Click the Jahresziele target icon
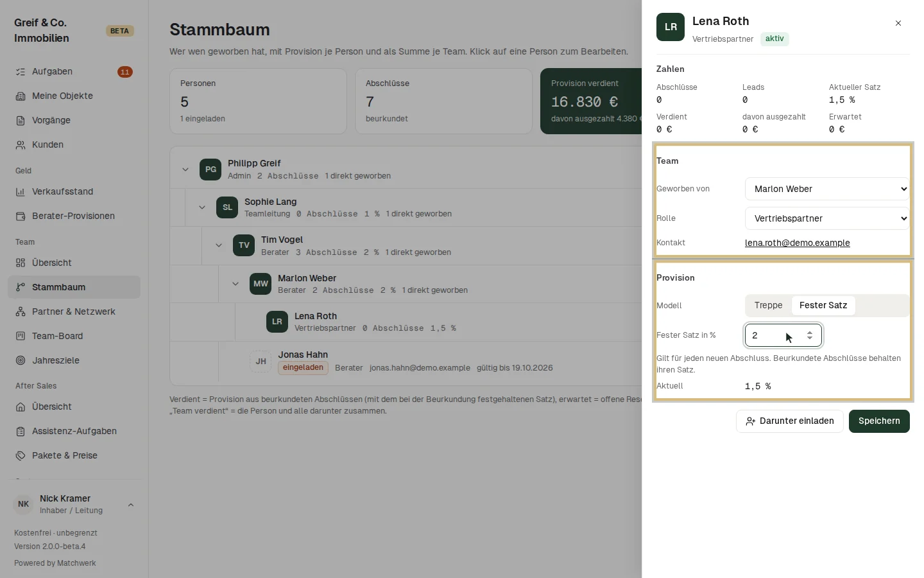924x578 pixels. (x=21, y=360)
